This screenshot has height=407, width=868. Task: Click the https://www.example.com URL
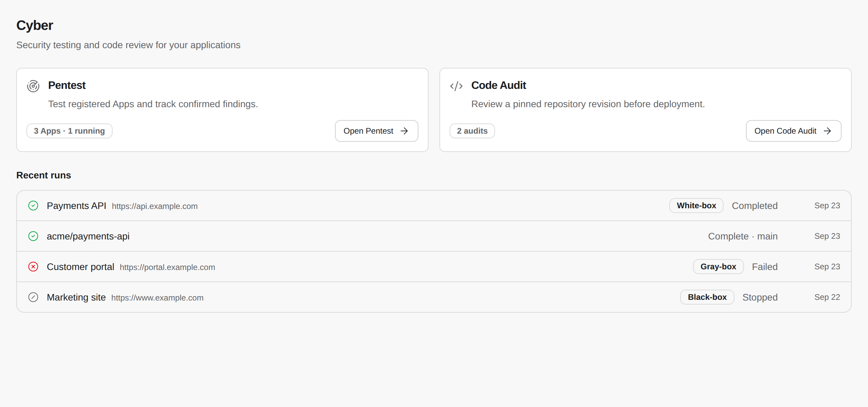(157, 298)
